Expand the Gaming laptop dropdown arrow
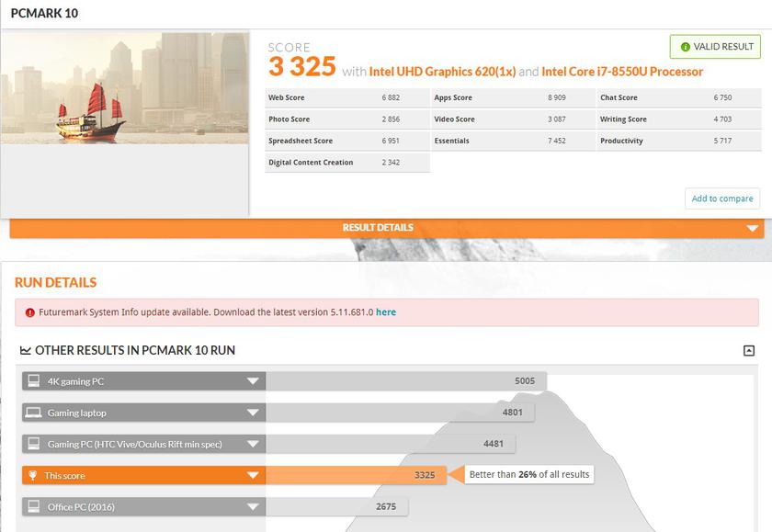 252,413
